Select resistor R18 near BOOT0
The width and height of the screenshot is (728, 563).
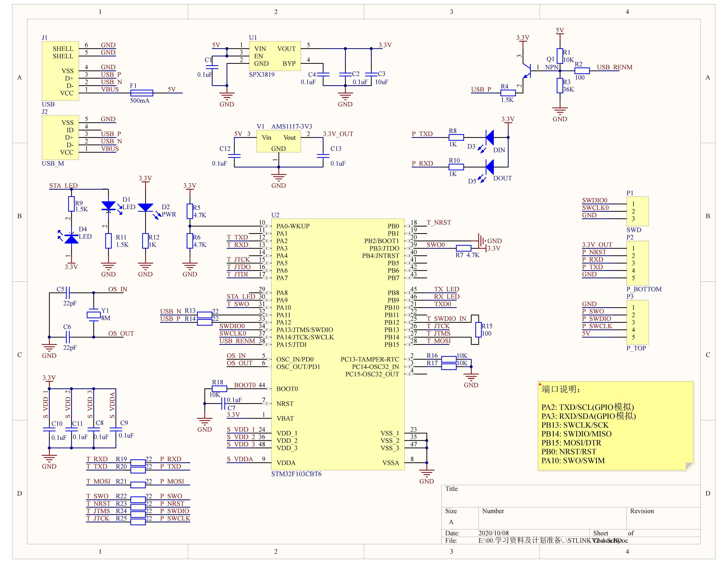[219, 389]
